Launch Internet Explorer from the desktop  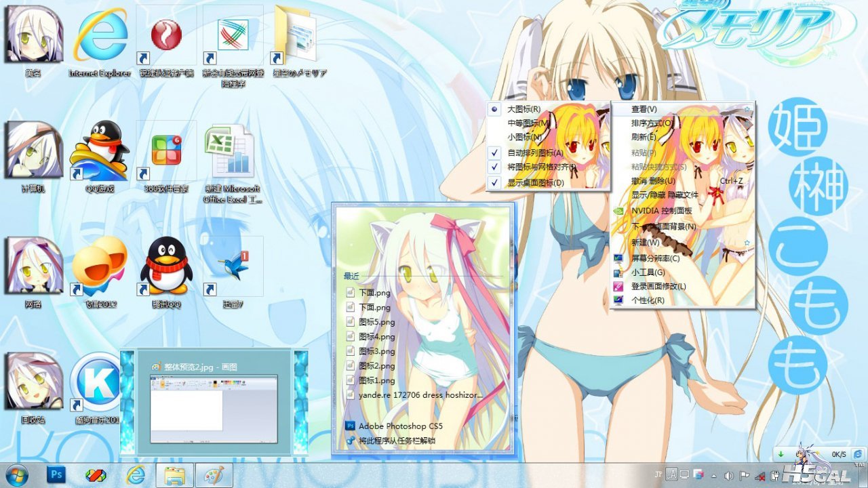click(100, 41)
